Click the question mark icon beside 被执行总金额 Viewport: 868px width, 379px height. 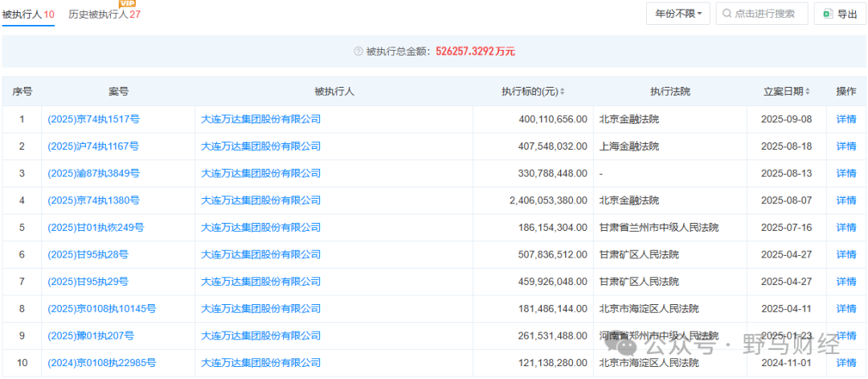tap(358, 51)
